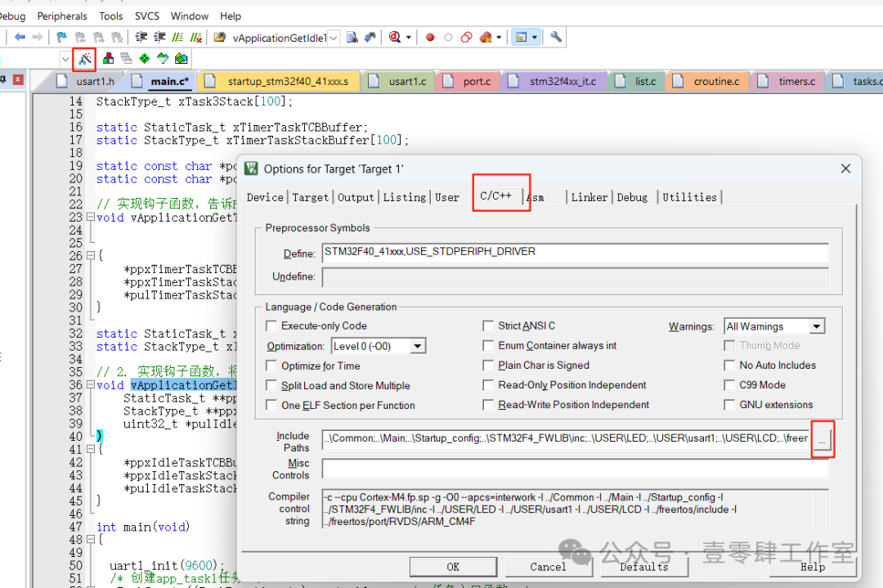
Task: Switch to the Linker tab
Action: tap(589, 197)
